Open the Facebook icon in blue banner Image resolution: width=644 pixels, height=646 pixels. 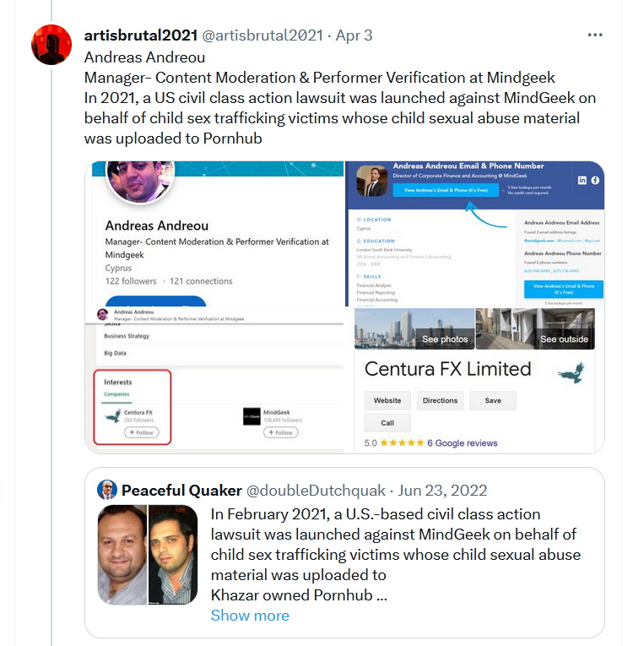point(595,180)
